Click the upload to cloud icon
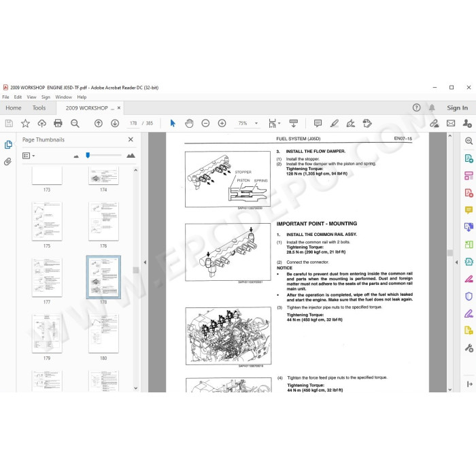This screenshot has width=476, height=476. pyautogui.click(x=42, y=123)
